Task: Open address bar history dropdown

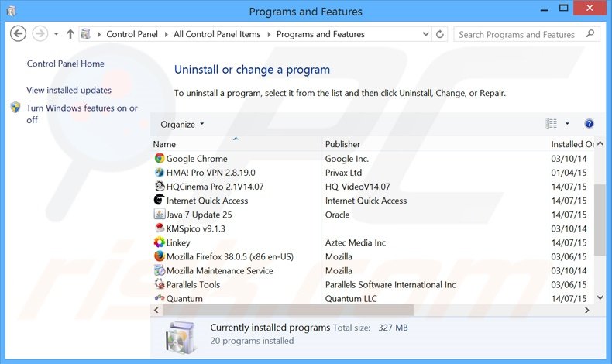Action: [426, 34]
